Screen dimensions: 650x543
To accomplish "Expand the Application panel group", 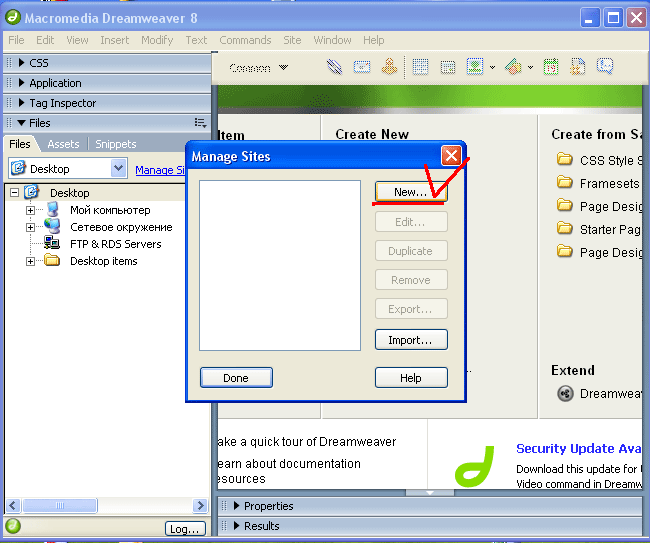I will [x=22, y=82].
